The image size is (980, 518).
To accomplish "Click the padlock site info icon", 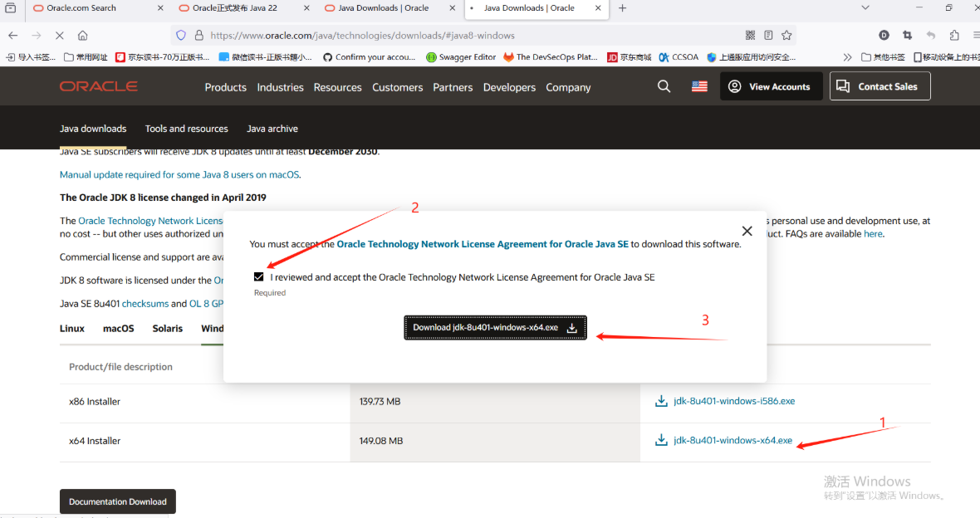I will click(198, 36).
